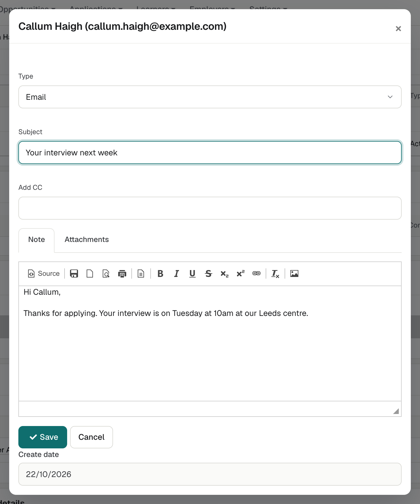Click the editor resize handle corner
Screen dimensions: 420x504
pyautogui.click(x=396, y=411)
